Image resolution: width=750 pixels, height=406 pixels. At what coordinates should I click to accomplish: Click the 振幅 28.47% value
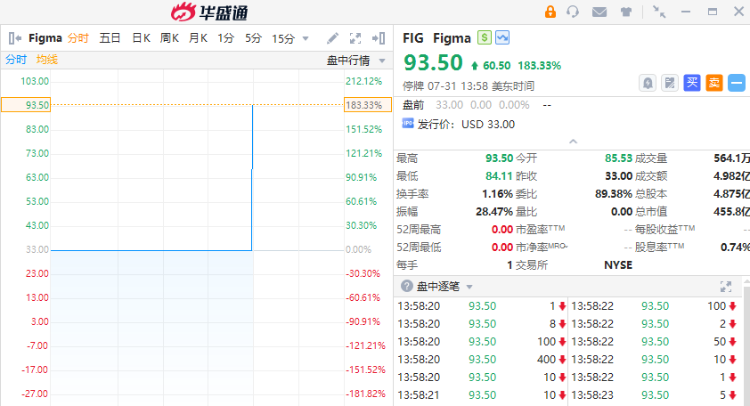pos(494,211)
